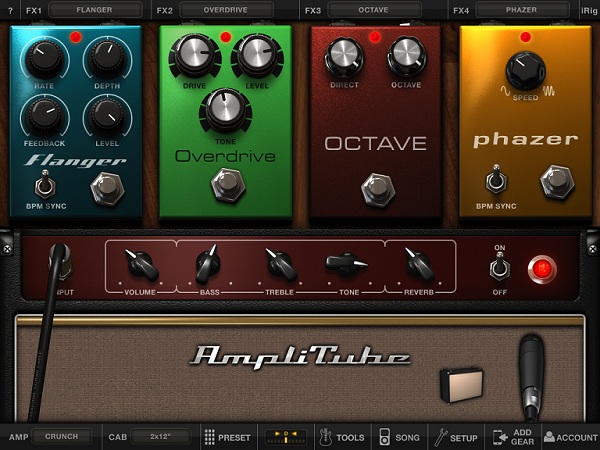The image size is (600, 450).
Task: Click the amp Bass knob
Action: (208, 265)
